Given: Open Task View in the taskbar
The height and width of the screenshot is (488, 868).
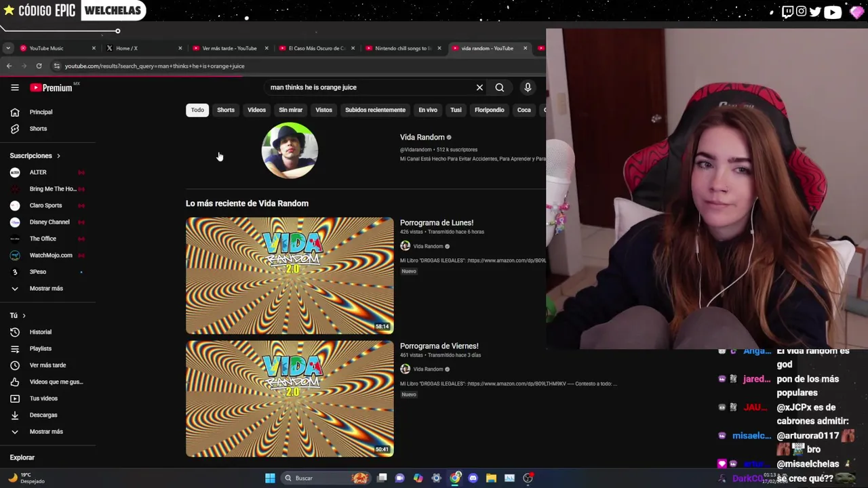Looking at the screenshot, I should [x=382, y=478].
